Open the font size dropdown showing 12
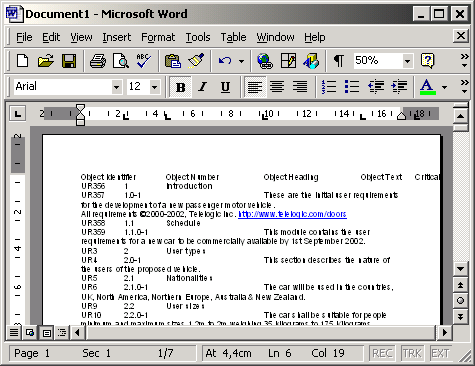 coord(154,87)
